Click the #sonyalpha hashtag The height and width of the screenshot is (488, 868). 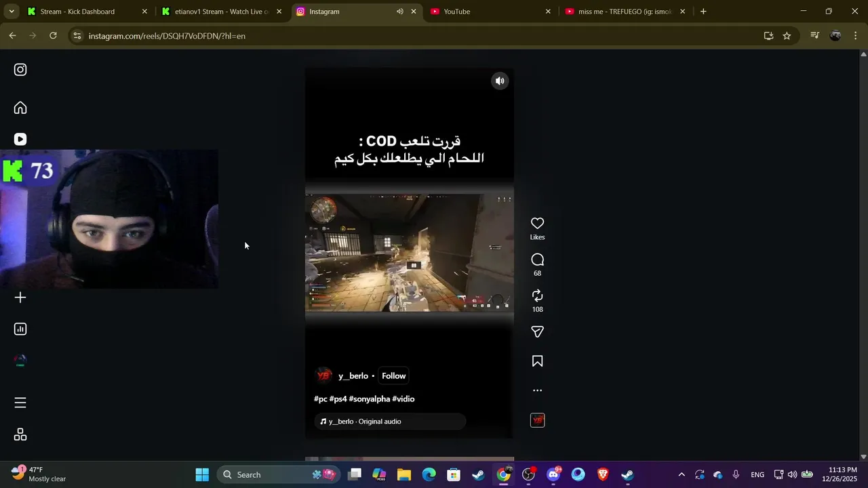tap(369, 399)
